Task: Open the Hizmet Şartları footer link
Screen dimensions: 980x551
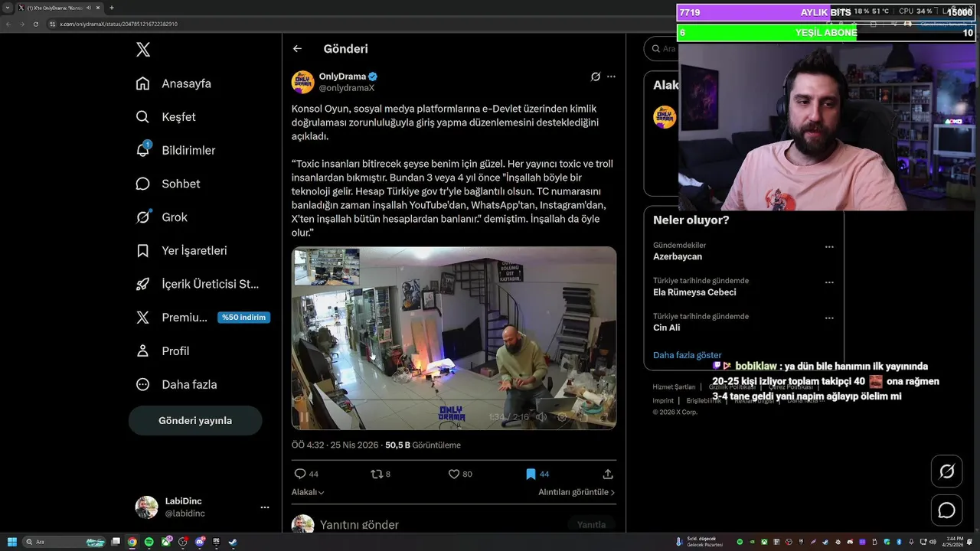Action: [x=674, y=387]
